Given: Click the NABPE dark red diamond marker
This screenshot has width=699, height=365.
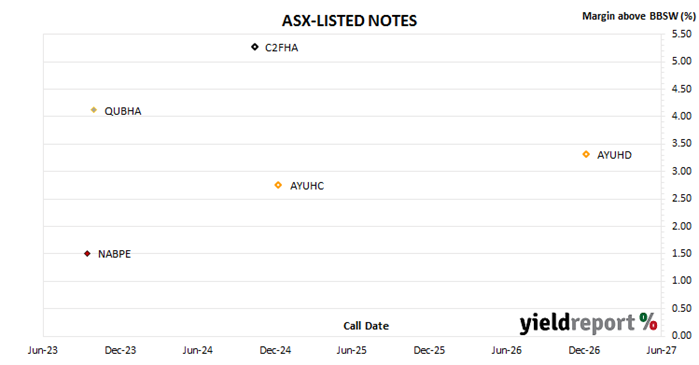Looking at the screenshot, I should tap(87, 254).
